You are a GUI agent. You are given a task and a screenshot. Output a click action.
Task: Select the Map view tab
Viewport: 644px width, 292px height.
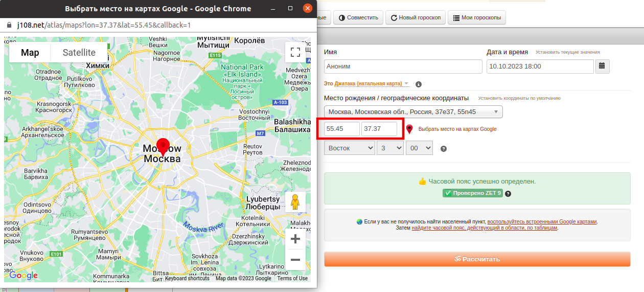tap(30, 53)
